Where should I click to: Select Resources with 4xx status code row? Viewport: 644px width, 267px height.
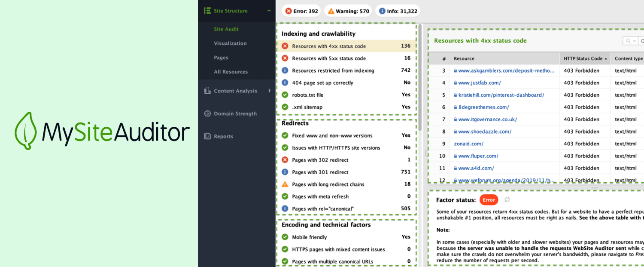tap(346, 46)
